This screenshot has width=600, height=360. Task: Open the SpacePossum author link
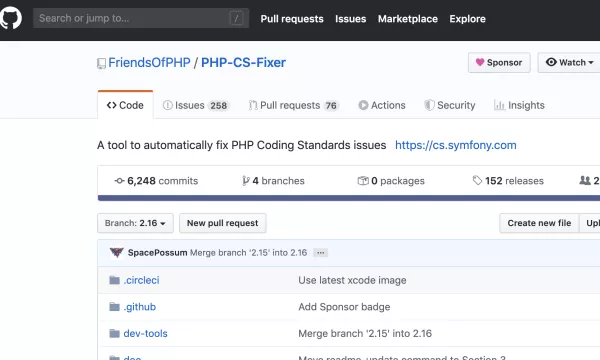click(x=157, y=253)
